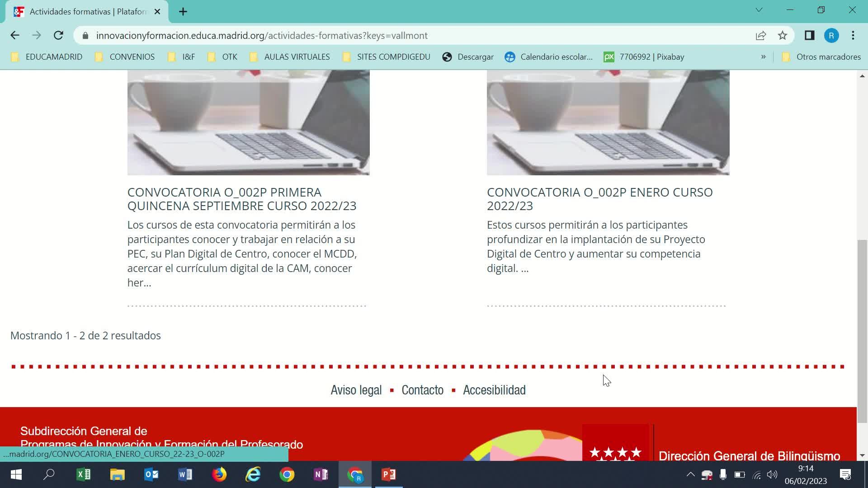
Task: Toggle the browser side panel
Action: click(809, 35)
